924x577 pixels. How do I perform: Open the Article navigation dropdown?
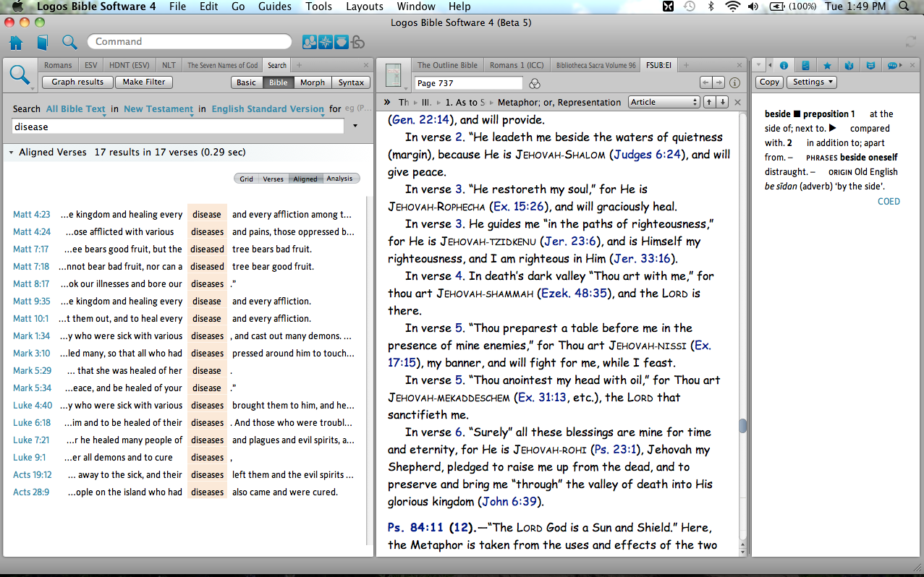click(x=664, y=102)
